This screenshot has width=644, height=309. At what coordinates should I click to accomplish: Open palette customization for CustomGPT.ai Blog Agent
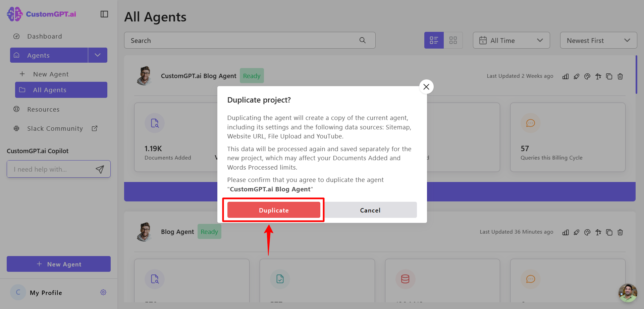(x=587, y=76)
